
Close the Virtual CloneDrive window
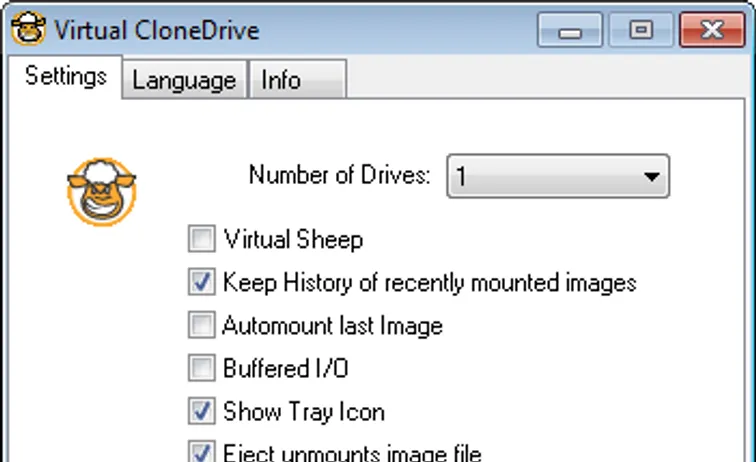coord(711,31)
